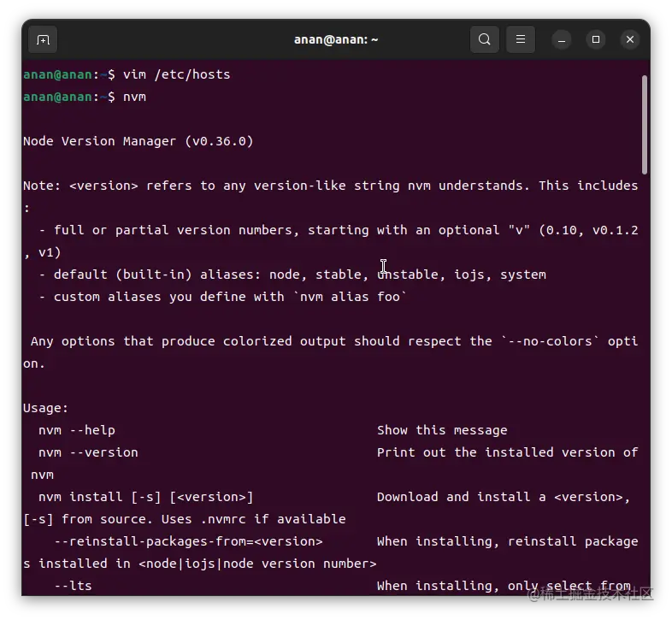Image resolution: width=672 pixels, height=620 pixels.
Task: Click the 'vim /etc/hosts' command line
Action: point(127,74)
